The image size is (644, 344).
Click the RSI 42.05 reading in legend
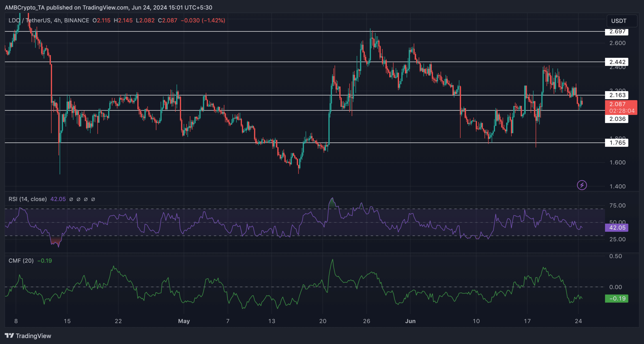(58, 199)
